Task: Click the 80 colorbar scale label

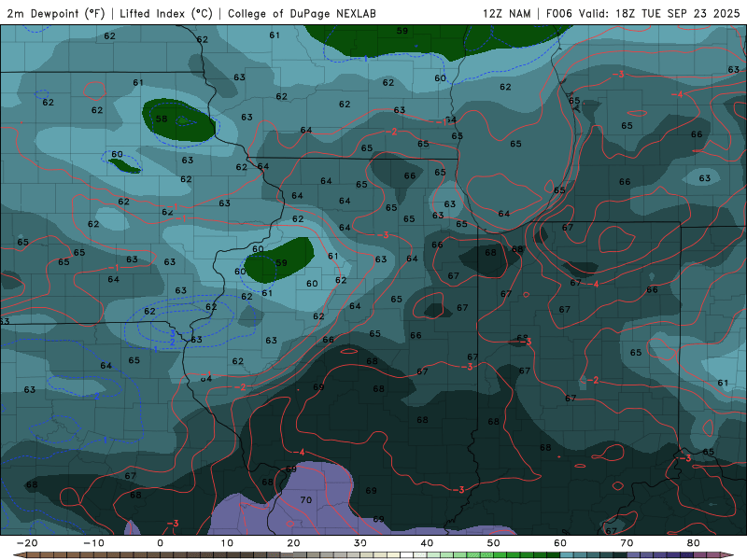Action: (694, 543)
